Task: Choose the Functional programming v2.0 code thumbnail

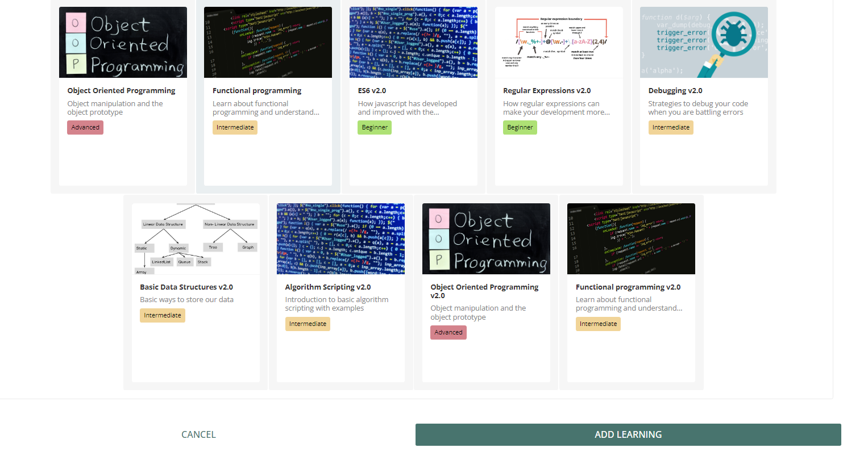Action: (631, 239)
